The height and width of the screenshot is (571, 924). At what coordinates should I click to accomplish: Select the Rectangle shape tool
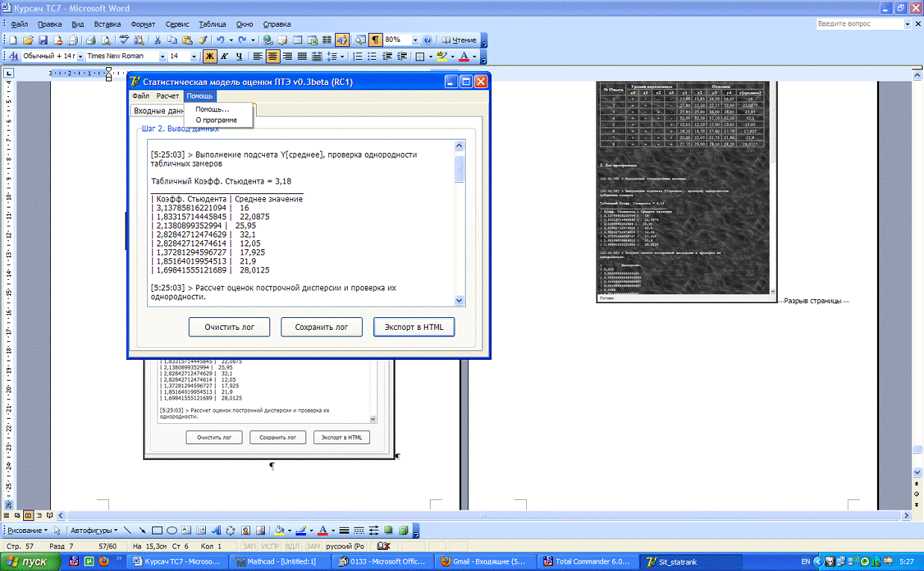[157, 531]
